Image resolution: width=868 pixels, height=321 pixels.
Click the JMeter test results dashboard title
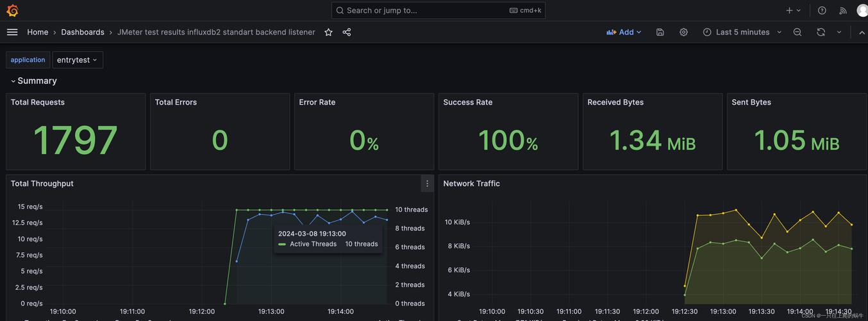tap(216, 32)
